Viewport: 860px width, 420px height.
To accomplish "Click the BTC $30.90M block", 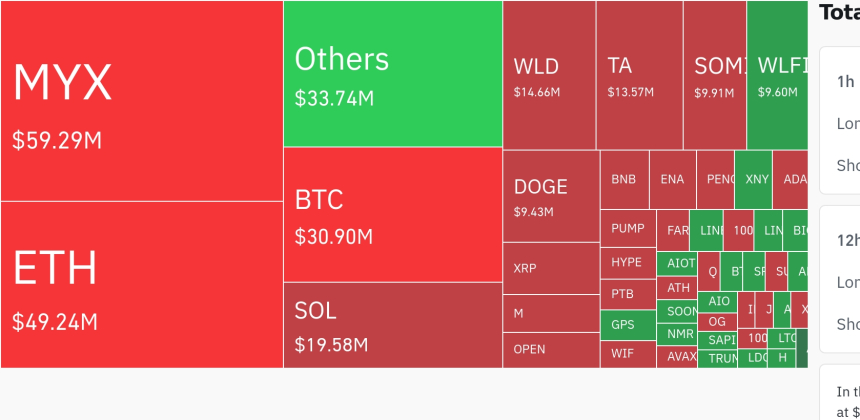I will click(392, 214).
